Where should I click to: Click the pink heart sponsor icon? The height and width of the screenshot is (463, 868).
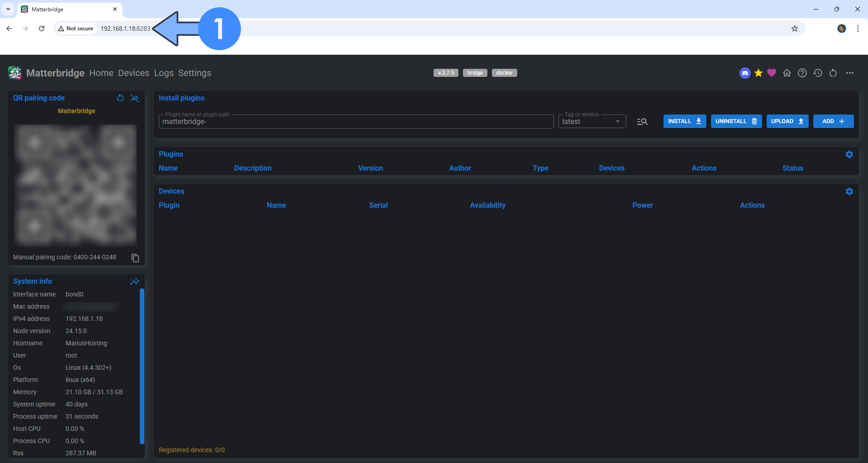772,73
